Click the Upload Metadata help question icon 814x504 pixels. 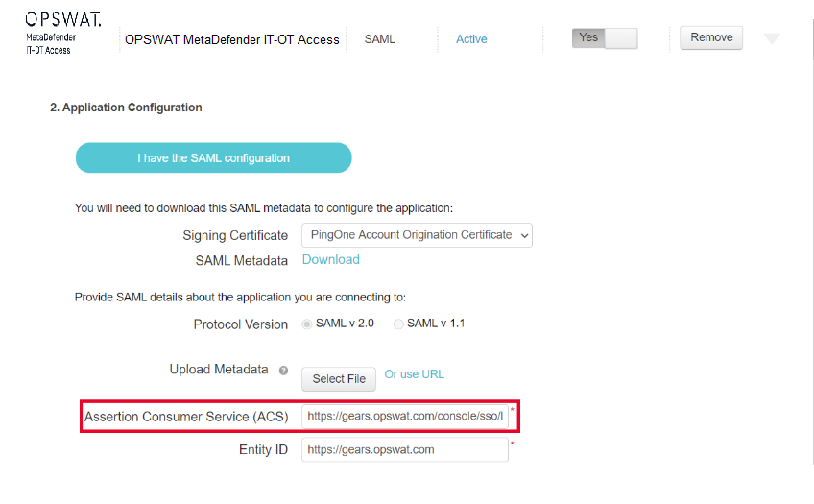[x=283, y=371]
